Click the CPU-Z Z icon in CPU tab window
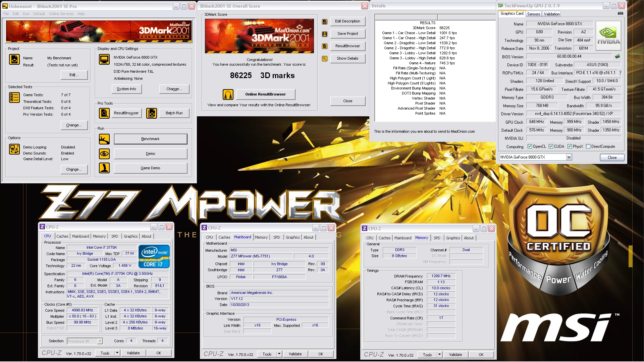 (42, 227)
